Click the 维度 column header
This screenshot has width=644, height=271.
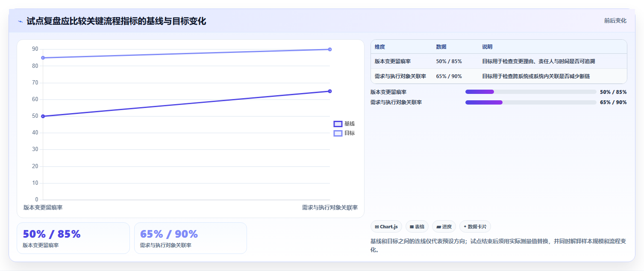point(380,47)
